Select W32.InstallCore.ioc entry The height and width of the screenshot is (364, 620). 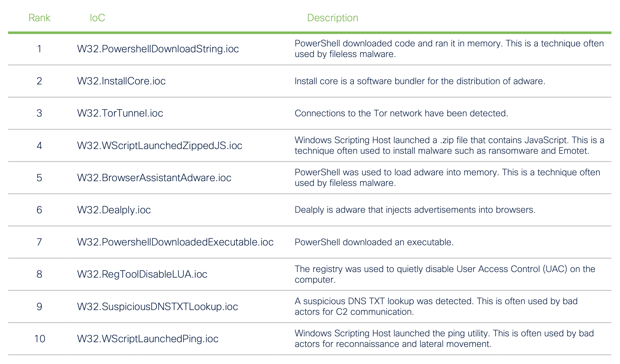[x=121, y=81]
